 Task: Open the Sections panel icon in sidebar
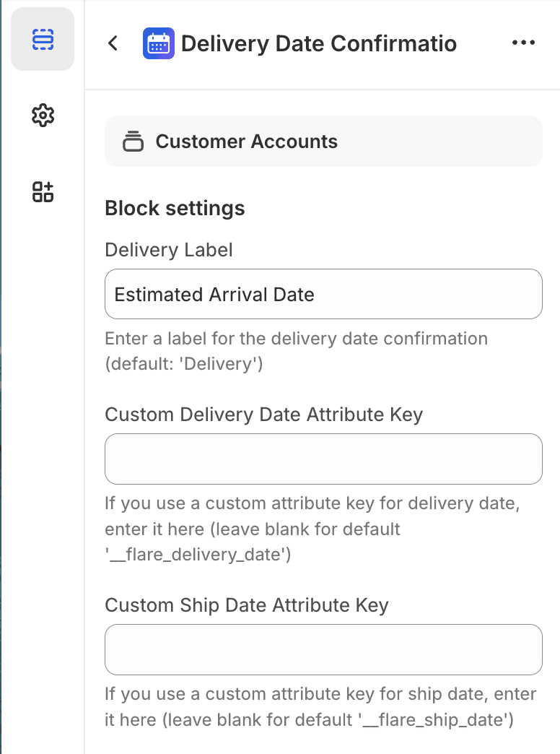pos(43,40)
